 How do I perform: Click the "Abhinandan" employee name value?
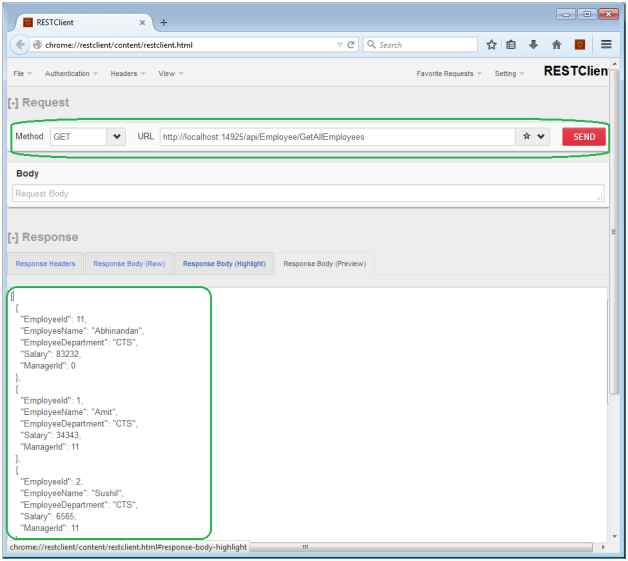(x=117, y=331)
